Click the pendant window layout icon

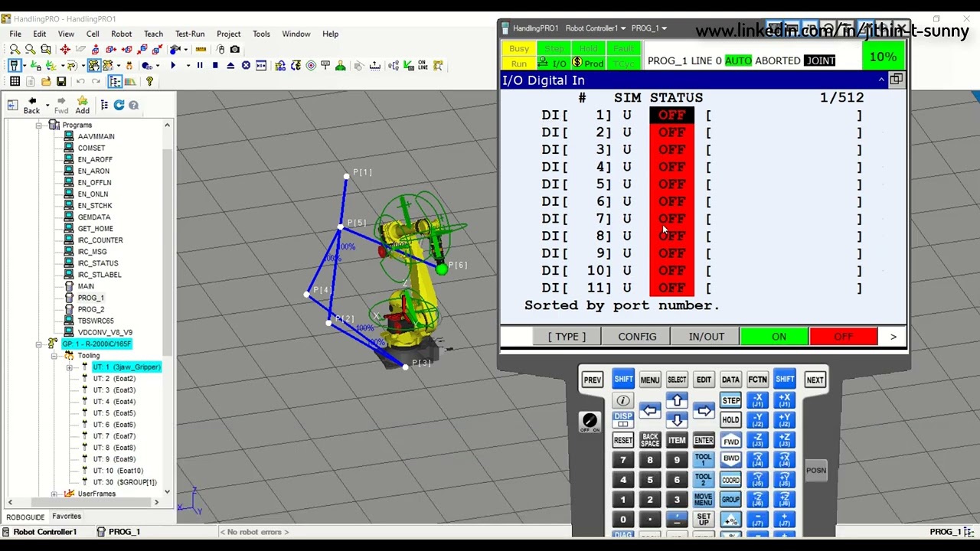coord(896,80)
